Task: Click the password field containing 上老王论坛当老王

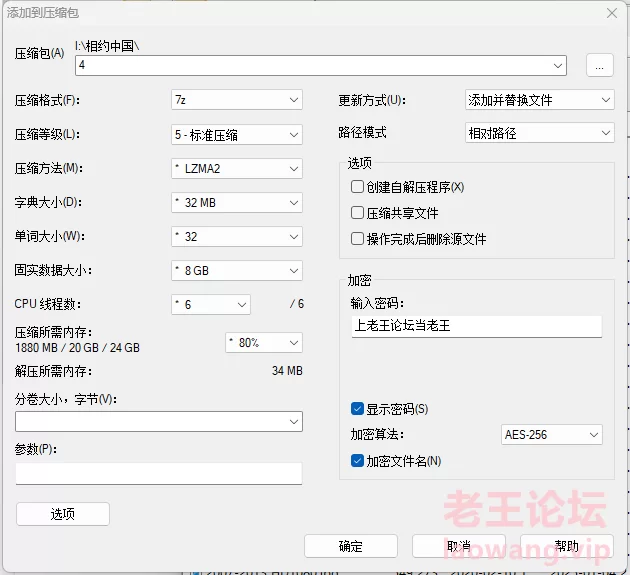Action: (x=477, y=326)
